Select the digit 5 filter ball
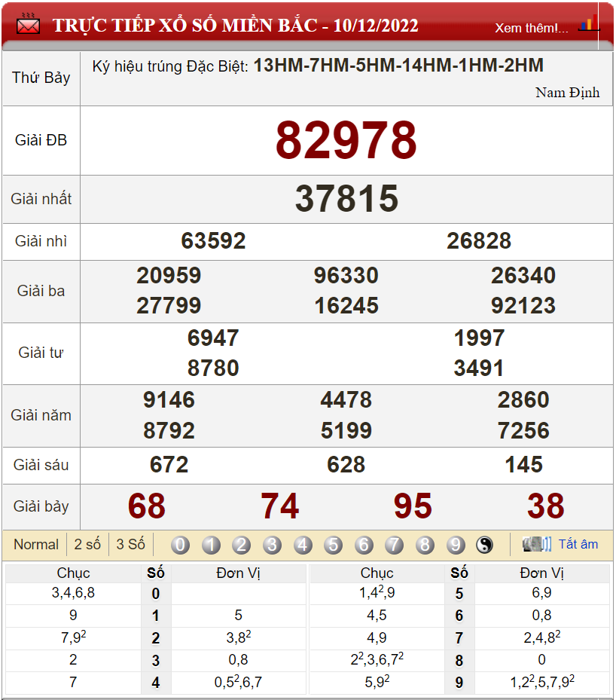The image size is (616, 700). tap(333, 545)
